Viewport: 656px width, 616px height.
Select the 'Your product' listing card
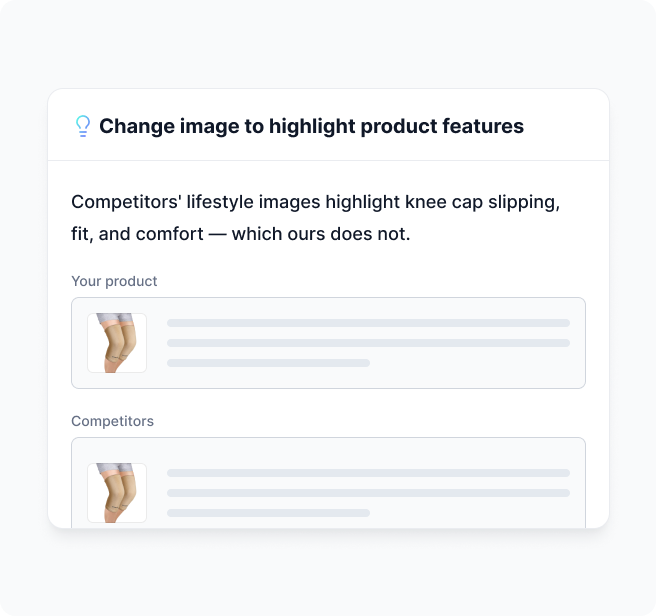point(328,343)
